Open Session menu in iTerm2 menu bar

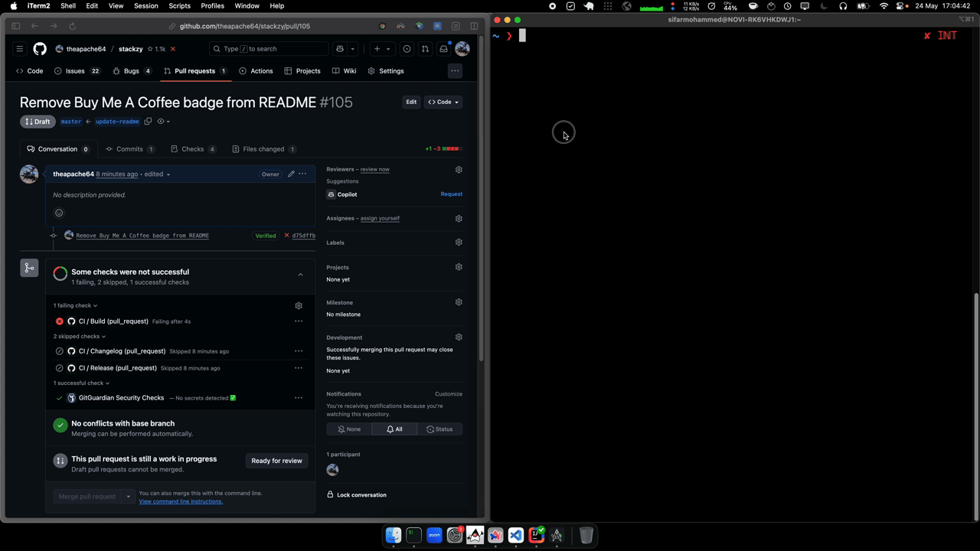pyautogui.click(x=146, y=6)
